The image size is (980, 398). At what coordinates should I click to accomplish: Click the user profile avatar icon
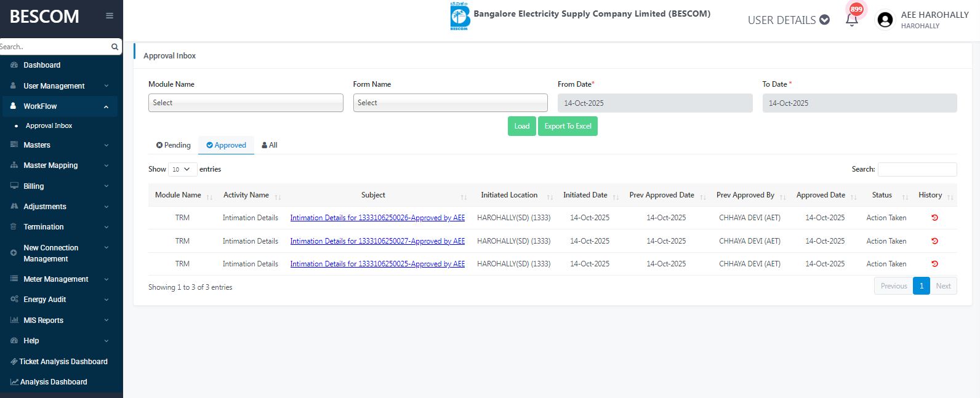pos(885,20)
